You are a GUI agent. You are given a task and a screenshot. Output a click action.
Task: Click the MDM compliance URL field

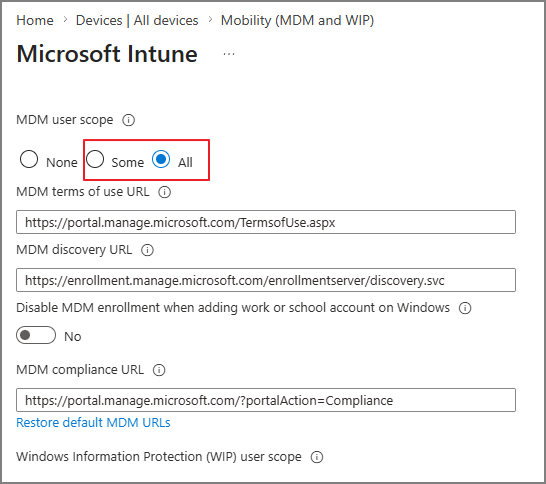pyautogui.click(x=266, y=400)
